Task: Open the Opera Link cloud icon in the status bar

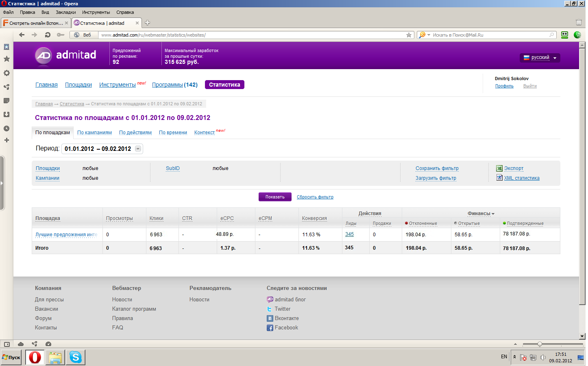Action: click(x=21, y=344)
